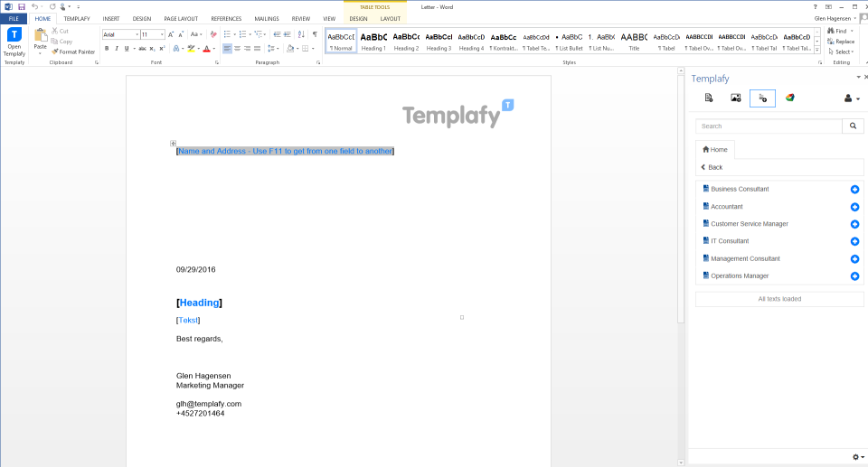Click the Grow Font icon
Screen dimensions: 868x467
click(171, 34)
